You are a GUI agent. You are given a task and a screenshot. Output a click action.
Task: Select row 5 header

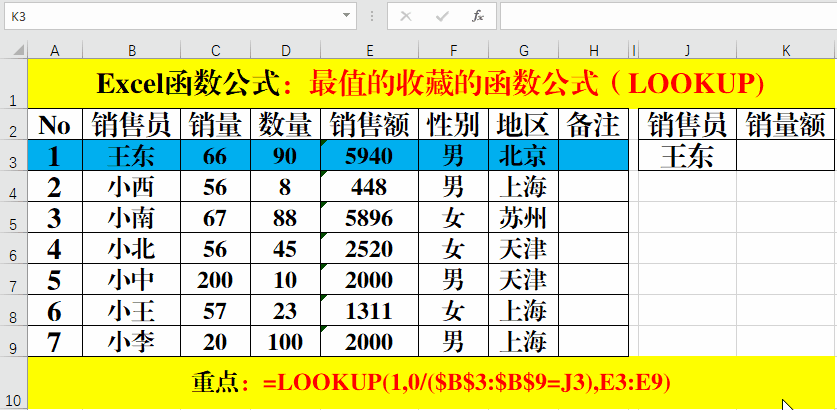14,217
